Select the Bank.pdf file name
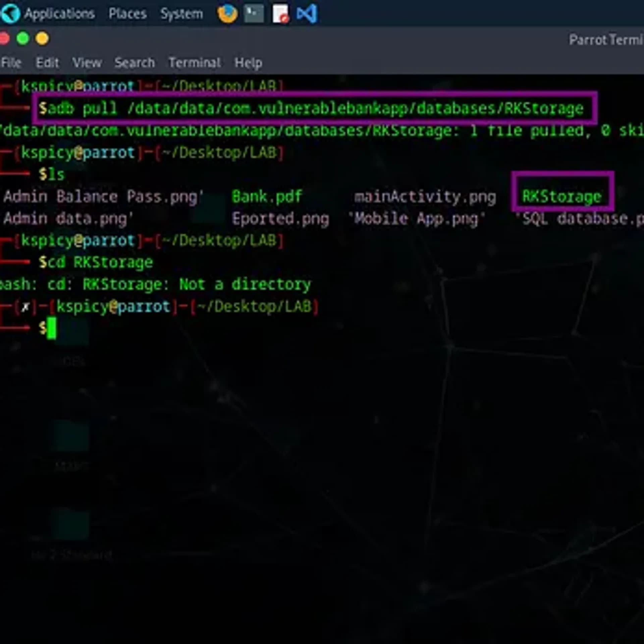The height and width of the screenshot is (644, 644). coord(267,197)
